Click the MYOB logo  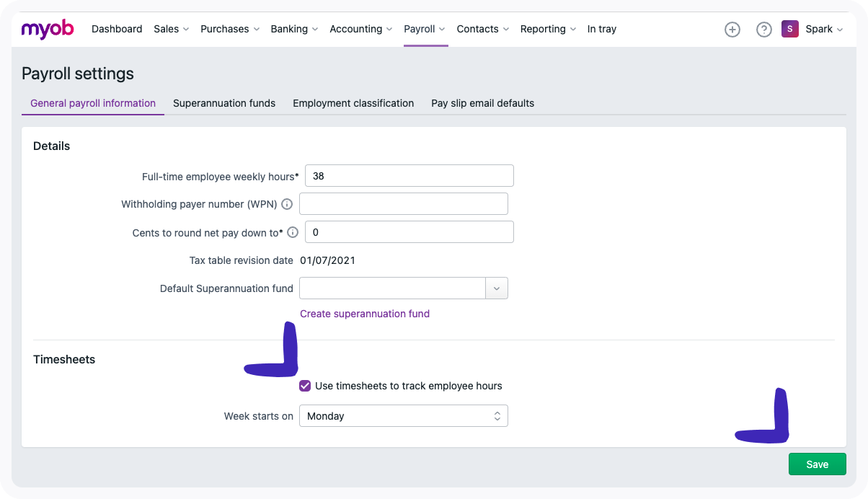(x=47, y=30)
